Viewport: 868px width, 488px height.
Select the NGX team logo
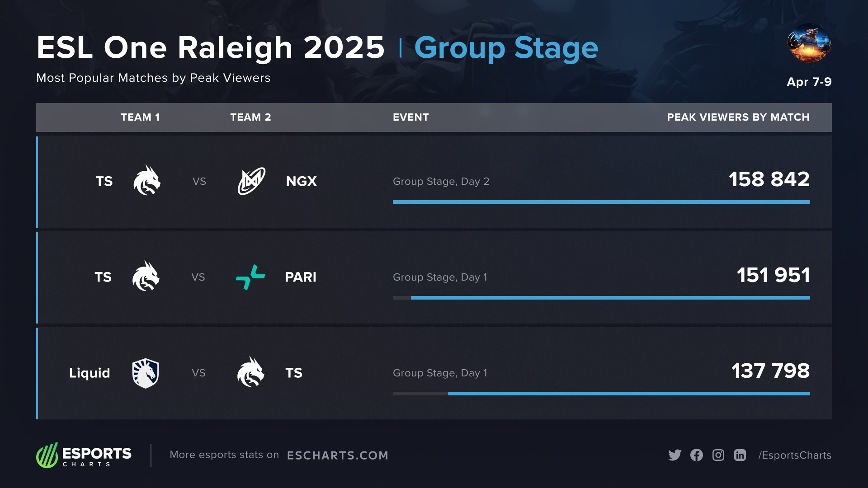tap(252, 181)
